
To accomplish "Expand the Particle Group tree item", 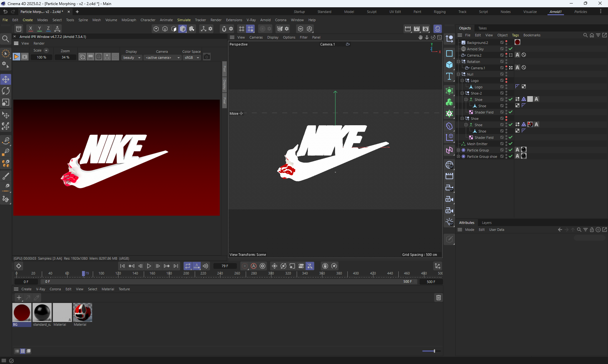I will [x=458, y=150].
